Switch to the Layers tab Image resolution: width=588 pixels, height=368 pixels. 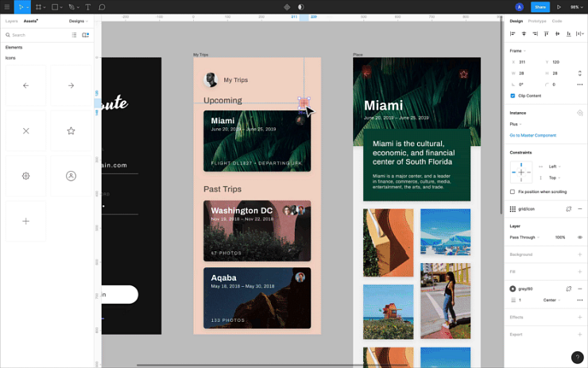coord(11,21)
